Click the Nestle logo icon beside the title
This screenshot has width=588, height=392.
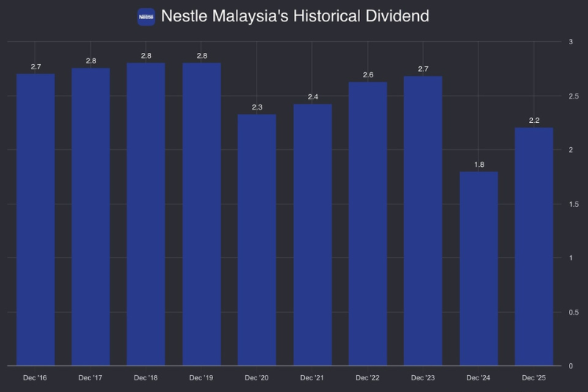coord(146,16)
